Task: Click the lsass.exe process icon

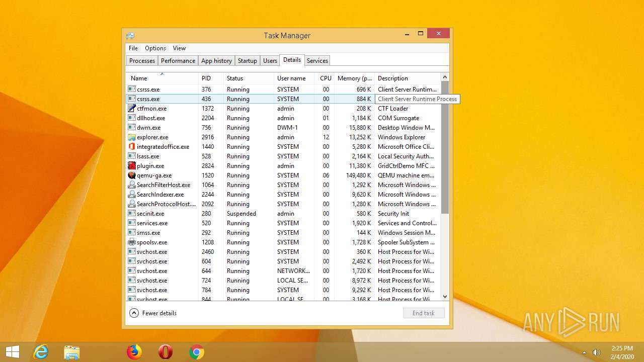Action: [x=132, y=156]
